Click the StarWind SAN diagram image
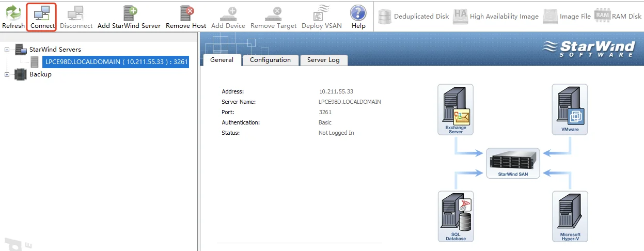The image size is (644, 251). click(513, 163)
